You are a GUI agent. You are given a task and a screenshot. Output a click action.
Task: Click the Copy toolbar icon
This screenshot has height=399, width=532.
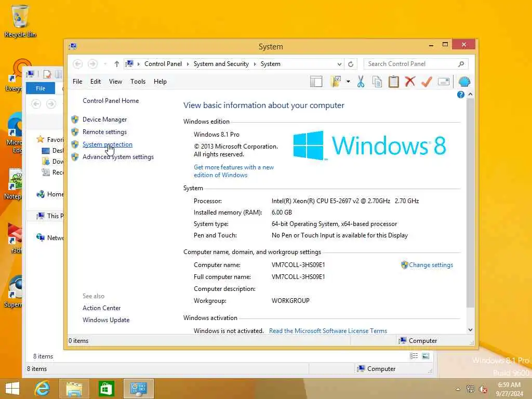click(x=377, y=82)
